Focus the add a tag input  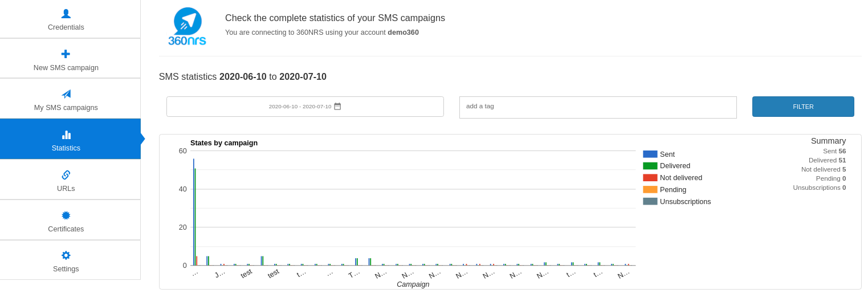pos(598,107)
